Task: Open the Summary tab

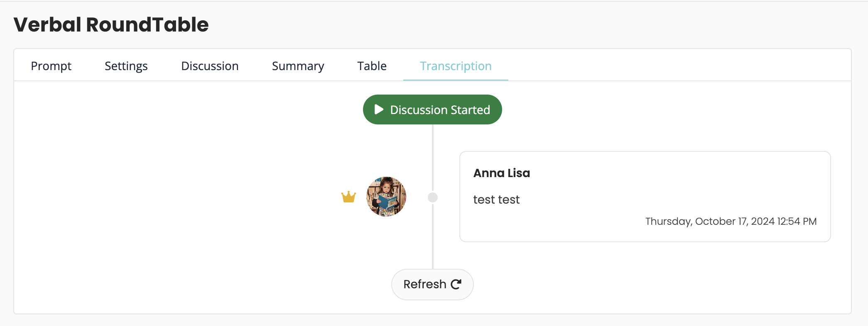Action: [x=298, y=66]
